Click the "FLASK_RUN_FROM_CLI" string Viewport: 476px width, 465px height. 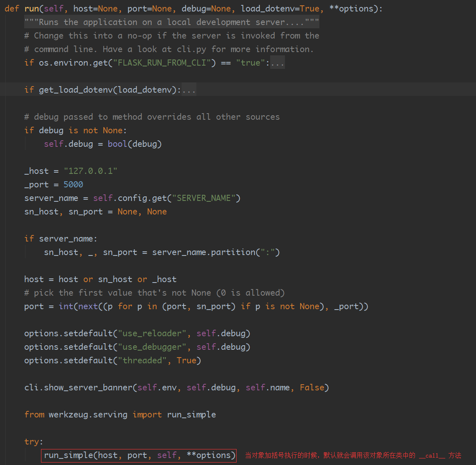tap(162, 63)
